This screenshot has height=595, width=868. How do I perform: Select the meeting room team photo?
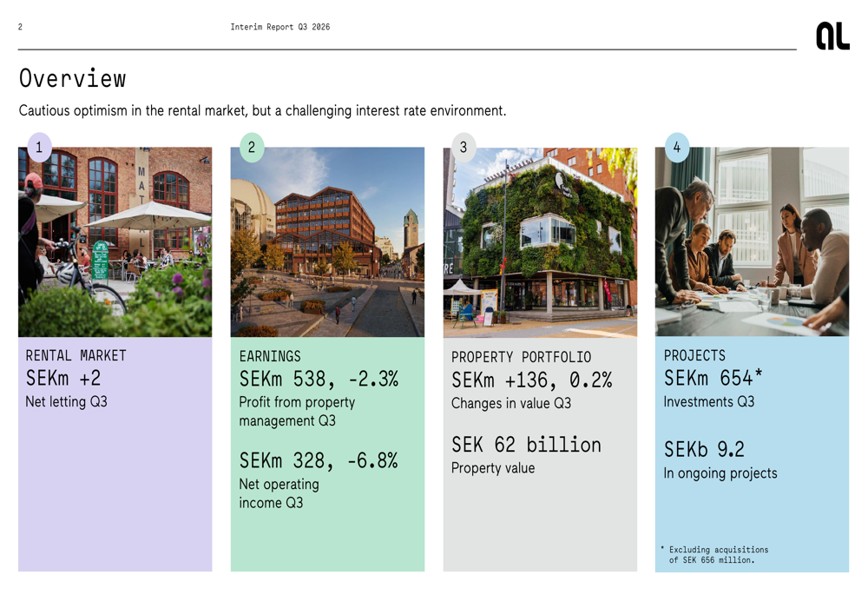pyautogui.click(x=753, y=242)
